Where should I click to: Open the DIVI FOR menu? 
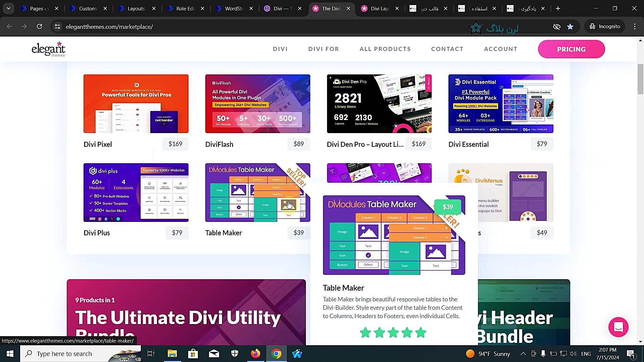[x=323, y=49]
